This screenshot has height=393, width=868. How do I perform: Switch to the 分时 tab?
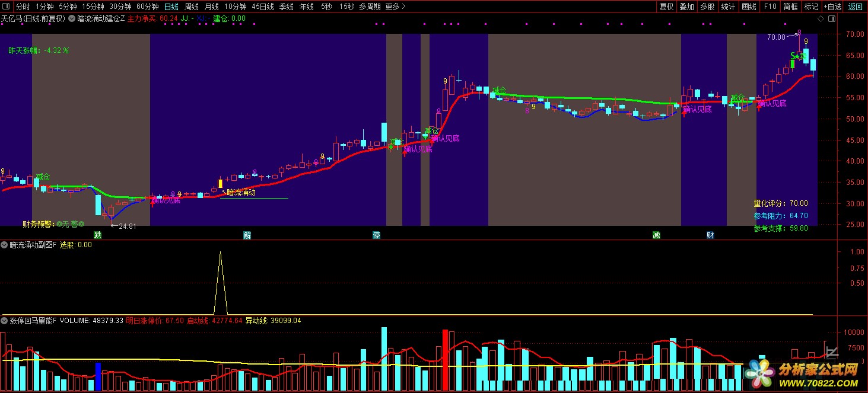click(x=23, y=7)
